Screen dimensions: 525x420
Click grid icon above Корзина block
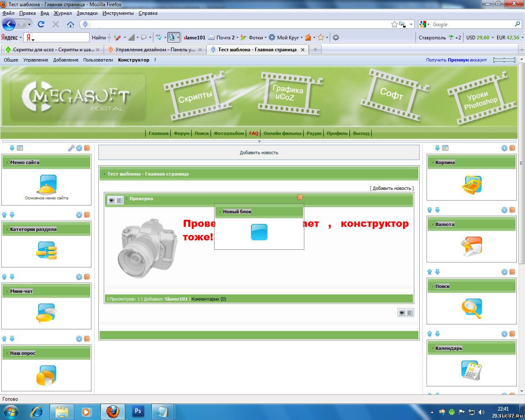pos(445,148)
